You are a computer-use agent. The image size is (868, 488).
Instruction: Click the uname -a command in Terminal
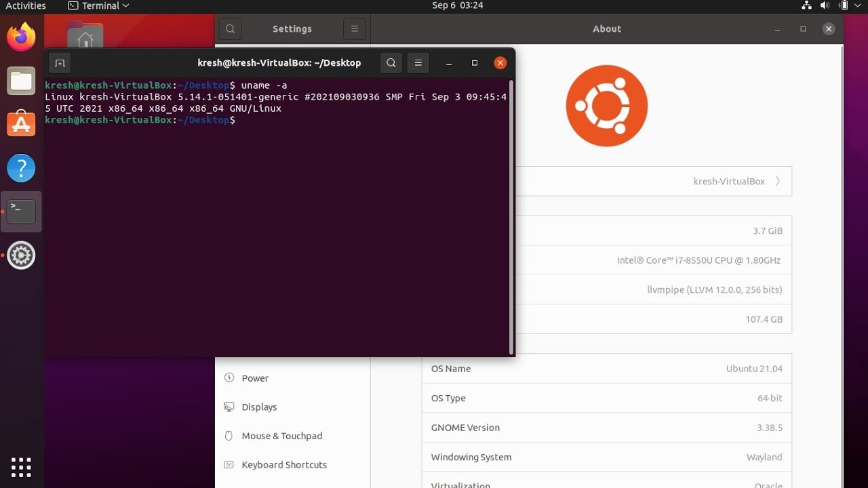(264, 85)
